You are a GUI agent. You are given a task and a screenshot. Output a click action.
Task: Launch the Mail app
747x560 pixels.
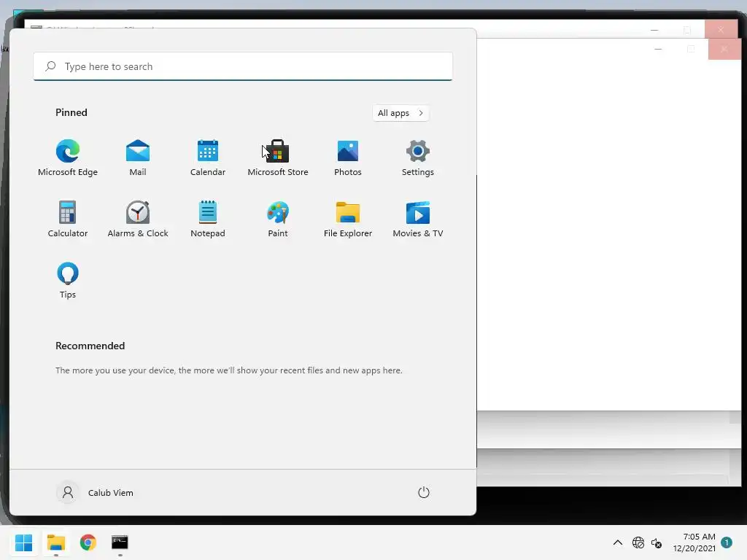[x=138, y=158]
